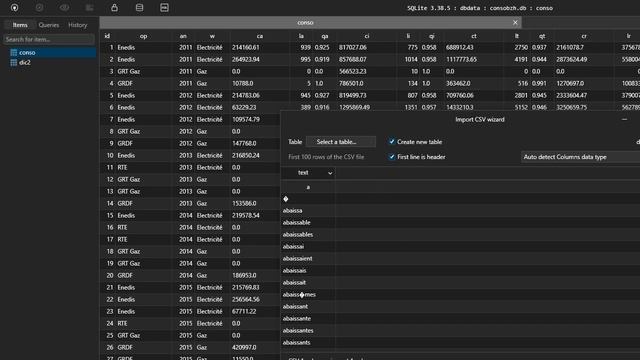Click the database cylinder icon in toolbar
Viewport: 640px width, 360px height.
click(139, 8)
